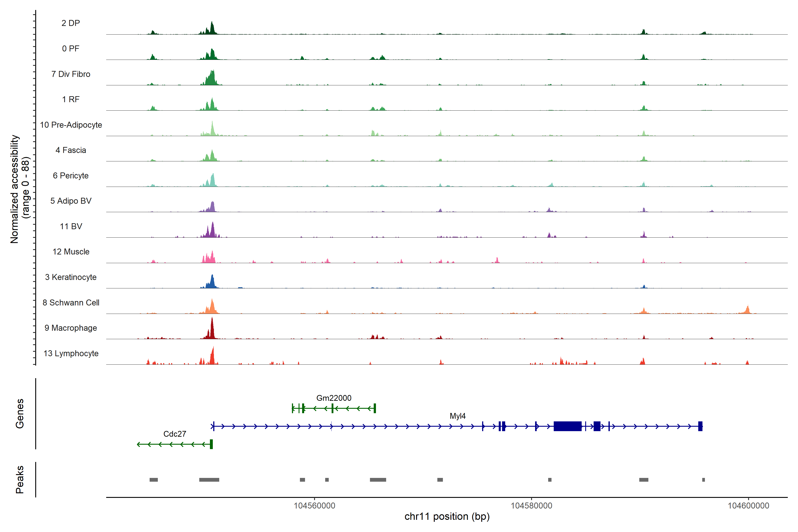Click the 12 Muscle track label
Screen dimensions: 798x532
(x=70, y=252)
